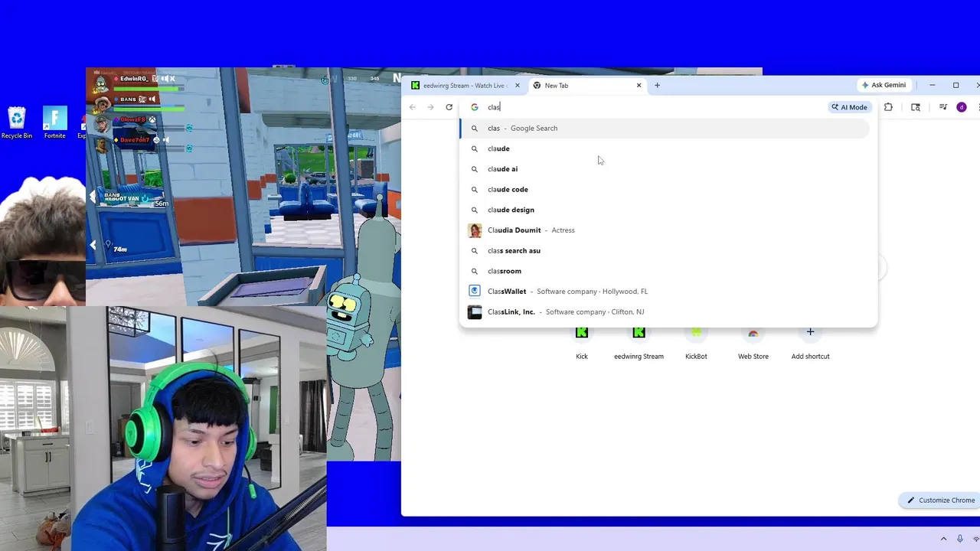The height and width of the screenshot is (551, 980).
Task: Go back with Chrome's back arrow
Action: pos(413,107)
